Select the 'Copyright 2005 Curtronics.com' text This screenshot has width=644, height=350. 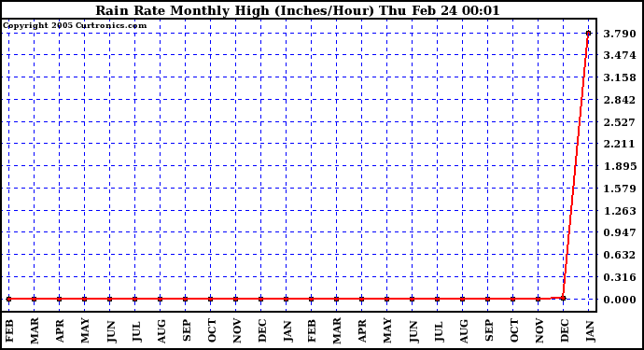tap(75, 25)
